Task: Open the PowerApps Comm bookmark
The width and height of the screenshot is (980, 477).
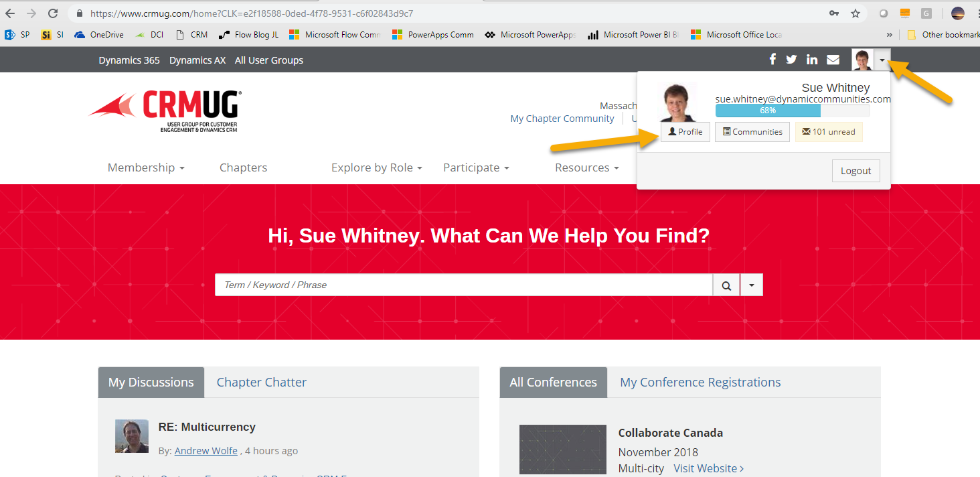Action: pyautogui.click(x=433, y=35)
